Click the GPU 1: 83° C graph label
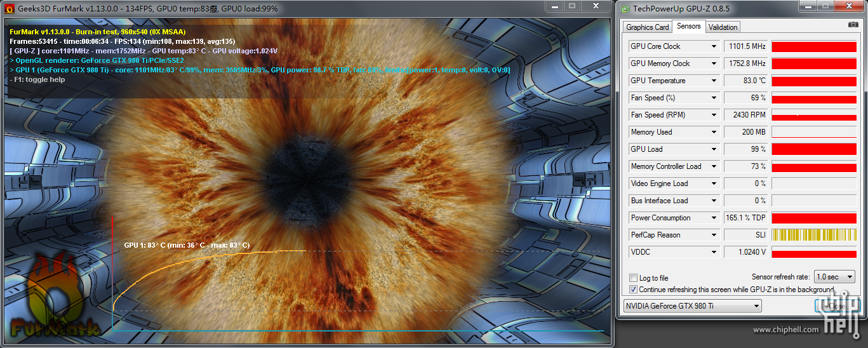The image size is (868, 348). click(187, 245)
